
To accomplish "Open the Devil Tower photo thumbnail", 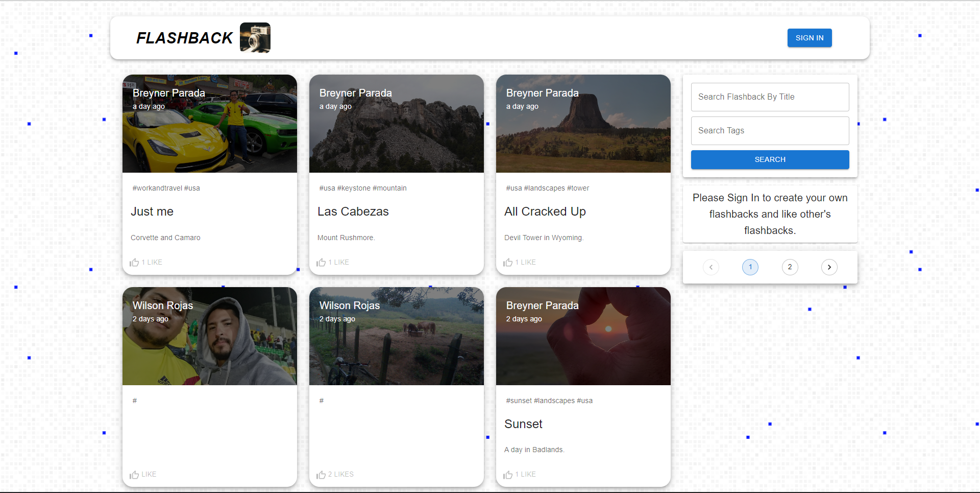I will 583,124.
